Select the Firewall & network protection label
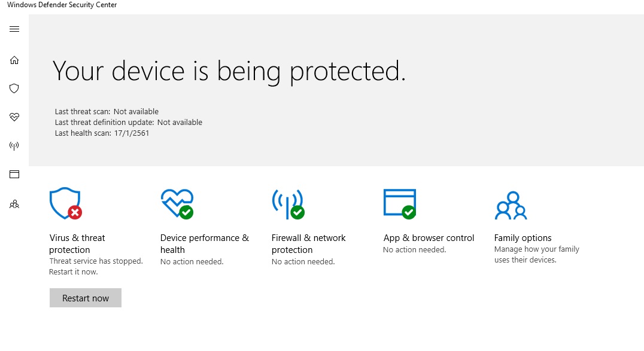 coord(308,243)
